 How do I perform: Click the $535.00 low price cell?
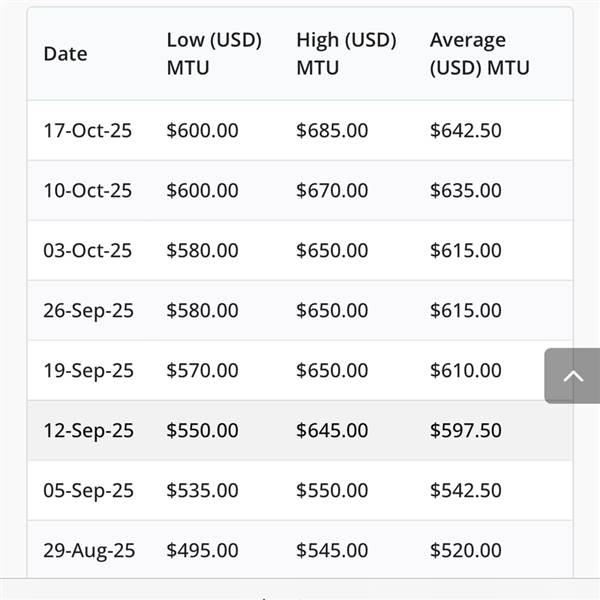pos(202,491)
